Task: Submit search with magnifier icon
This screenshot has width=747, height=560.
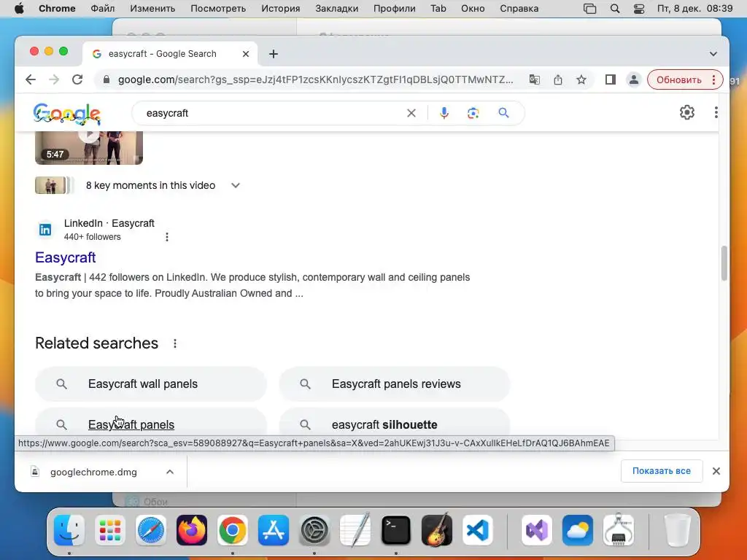Action: (x=503, y=113)
